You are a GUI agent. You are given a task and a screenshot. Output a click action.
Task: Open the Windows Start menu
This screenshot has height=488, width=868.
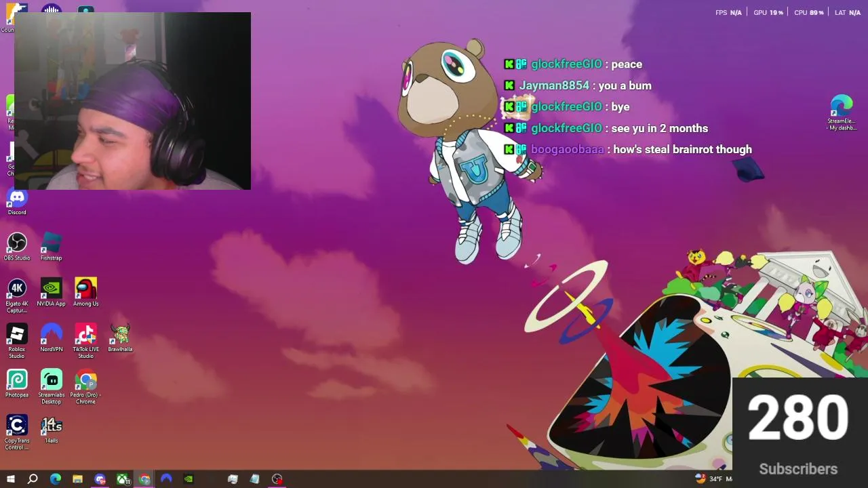[x=11, y=479]
